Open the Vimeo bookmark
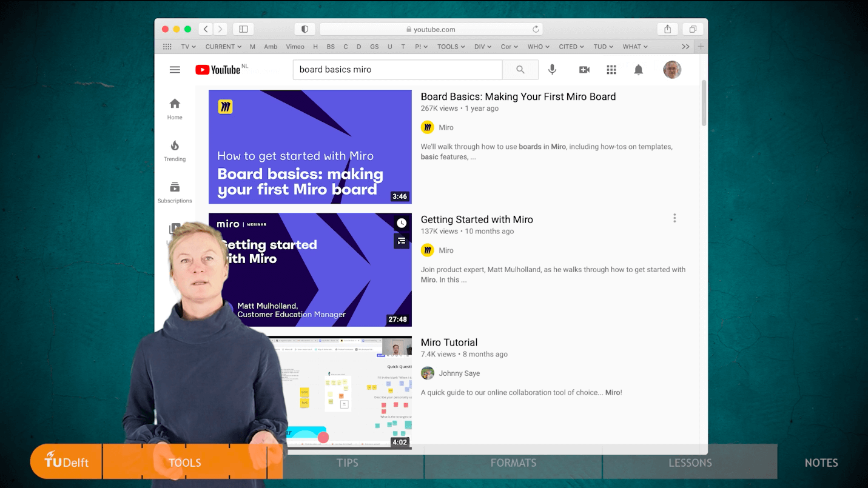The image size is (868, 488). 295,47
